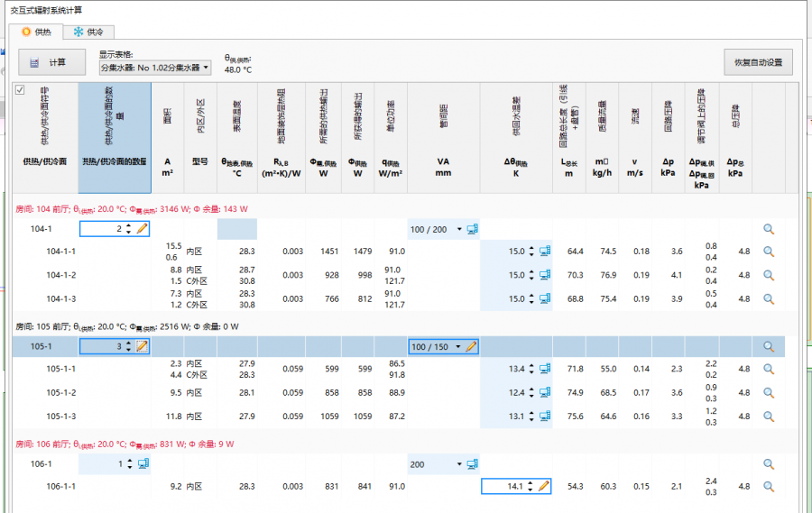Image resolution: width=812 pixels, height=513 pixels.
Task: Click the 计算 button
Action: (51, 62)
